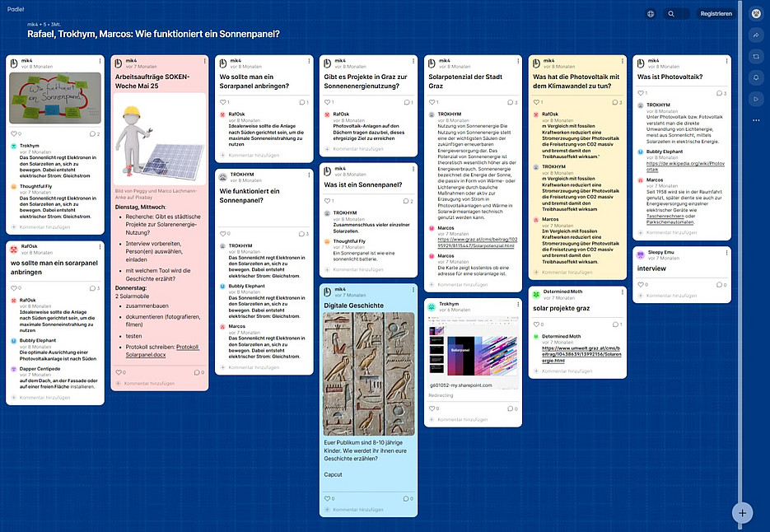Viewport: 770px width, 532px height.
Task: Click the globe icon in the top bar
Action: point(650,13)
